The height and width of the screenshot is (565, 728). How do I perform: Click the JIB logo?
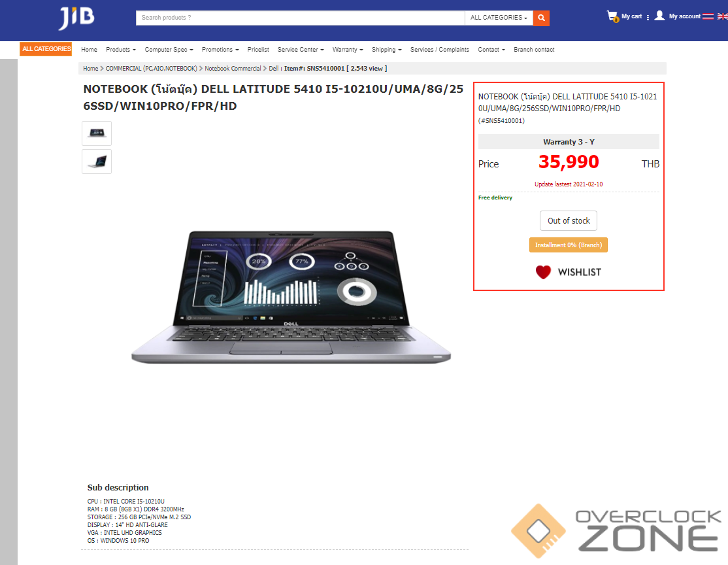click(76, 18)
